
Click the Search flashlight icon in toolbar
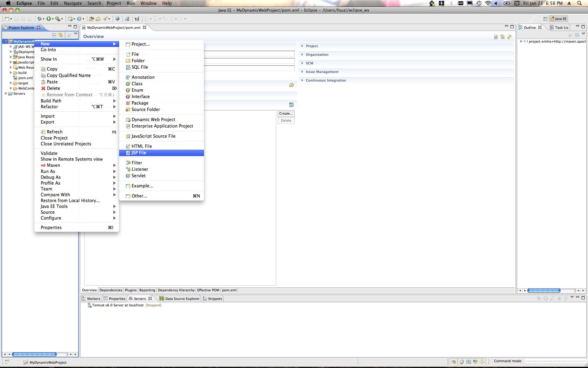(105, 19)
